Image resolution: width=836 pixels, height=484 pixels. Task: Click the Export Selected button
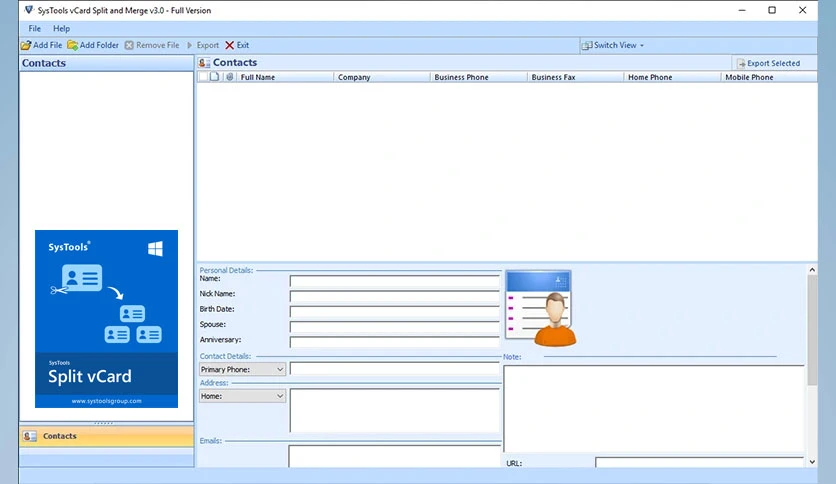pos(768,63)
